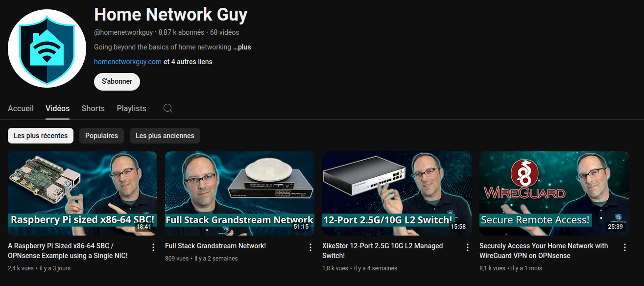Select the 'Les plus récentes' filter chip
This screenshot has width=644, height=286.
41,136
